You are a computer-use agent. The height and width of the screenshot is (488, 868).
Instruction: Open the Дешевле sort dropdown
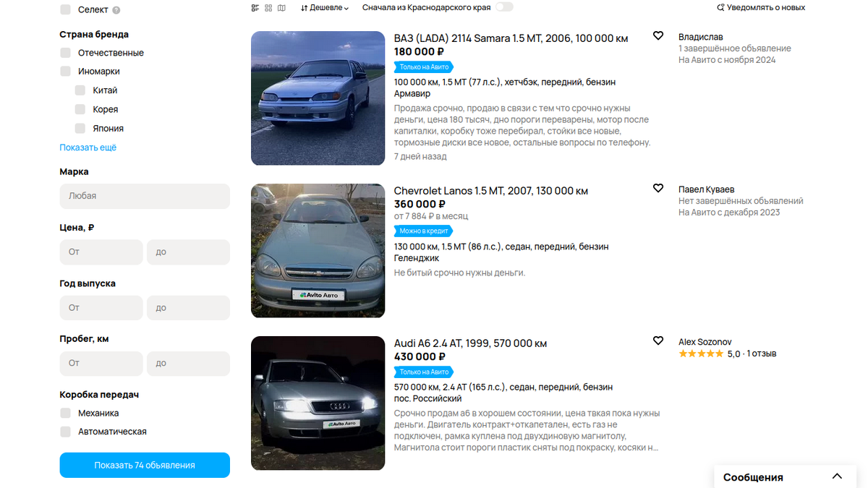pyautogui.click(x=325, y=8)
